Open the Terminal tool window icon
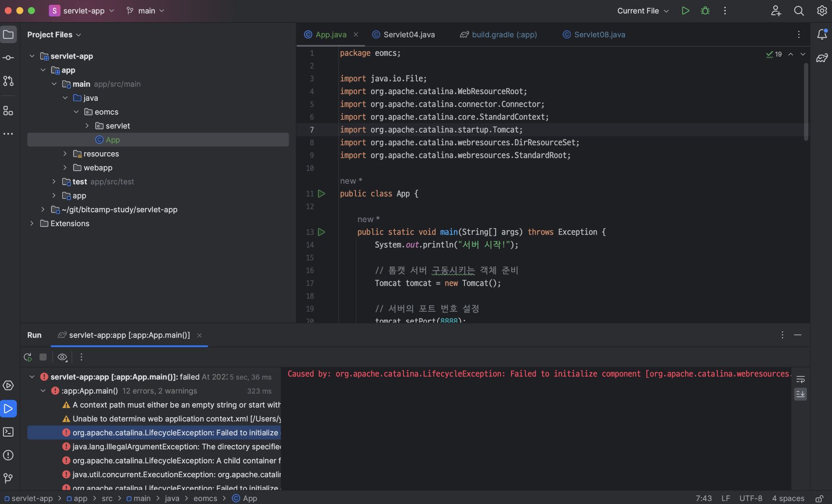832x504 pixels. coord(8,432)
